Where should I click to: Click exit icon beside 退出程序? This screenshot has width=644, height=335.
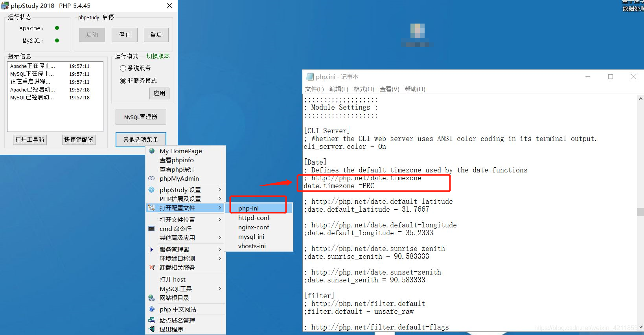click(x=152, y=329)
